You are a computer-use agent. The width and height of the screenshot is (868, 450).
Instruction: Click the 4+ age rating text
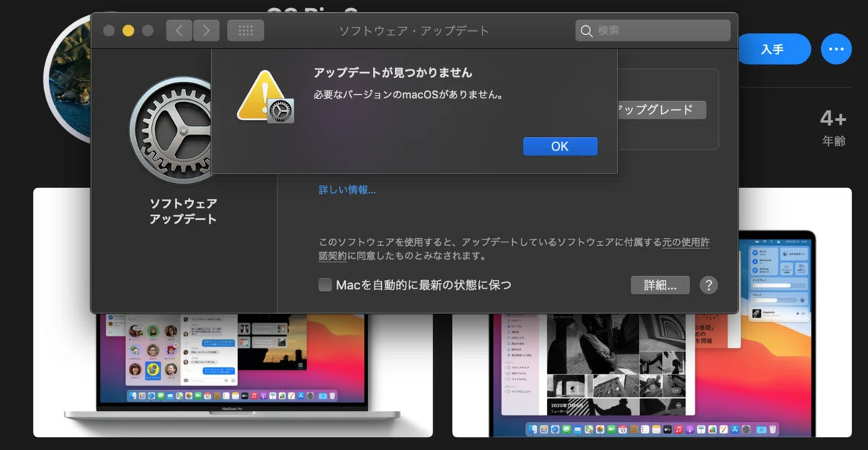pos(833,119)
